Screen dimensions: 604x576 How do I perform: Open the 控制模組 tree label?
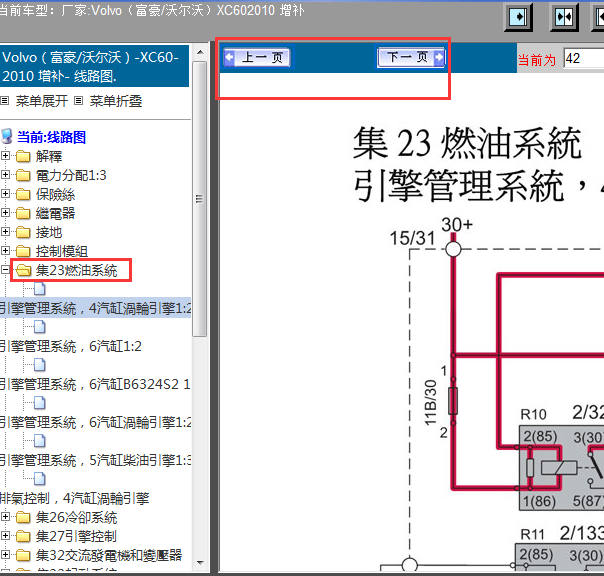(62, 251)
